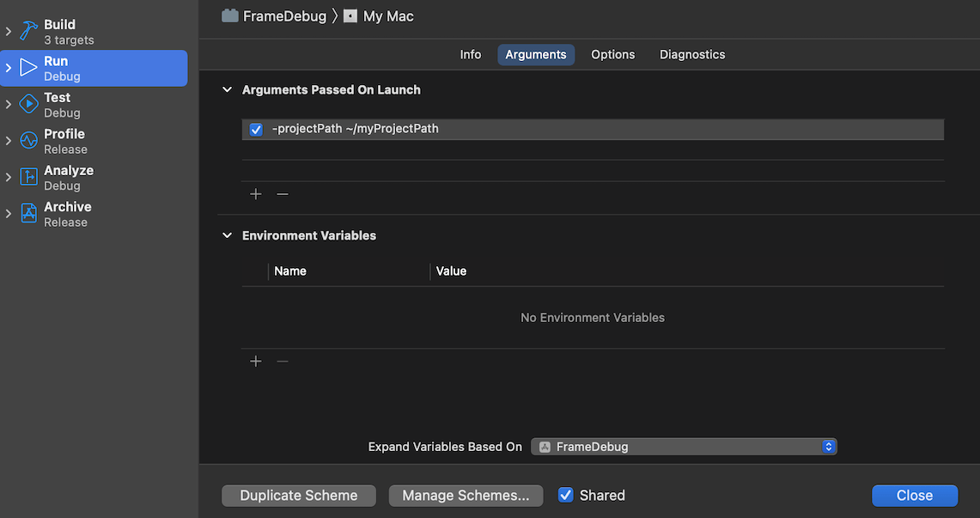Disable the Shared scheme checkbox
The width and height of the screenshot is (980, 518).
click(x=565, y=495)
